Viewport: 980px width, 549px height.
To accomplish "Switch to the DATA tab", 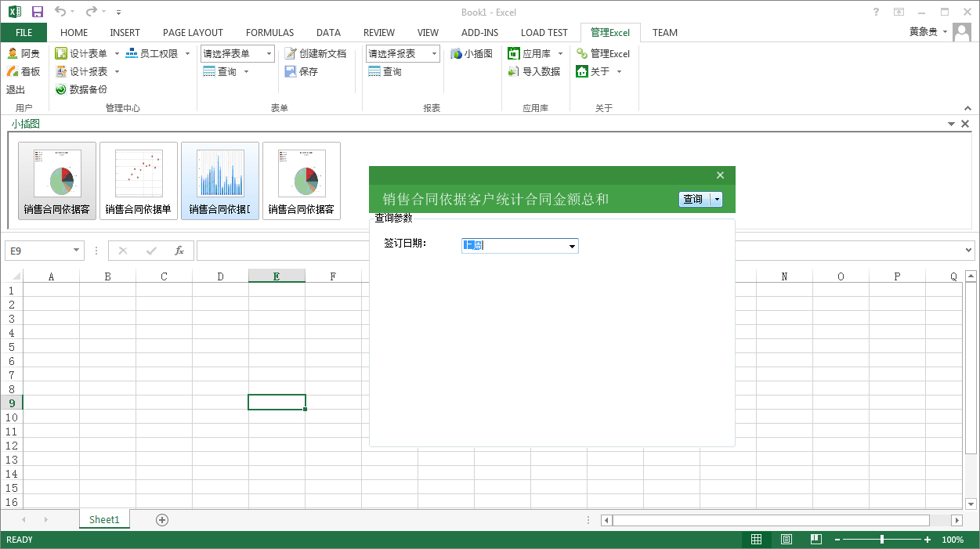I will [x=328, y=32].
